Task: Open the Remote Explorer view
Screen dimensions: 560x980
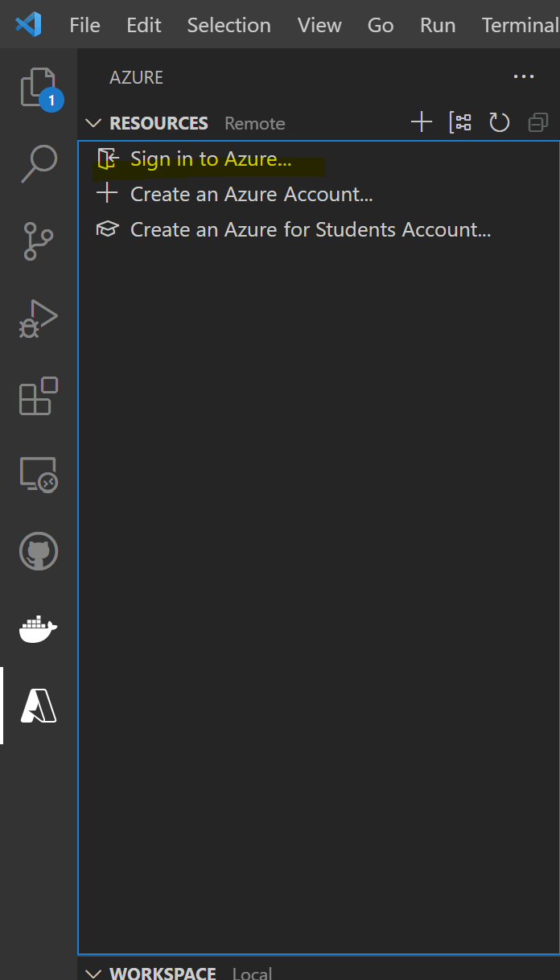Action: (39, 474)
